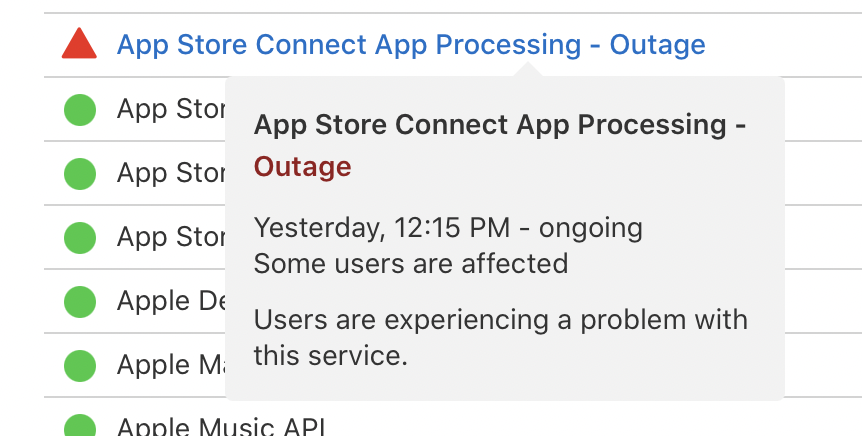Select the second truncated "App Stor" service name

170,173
